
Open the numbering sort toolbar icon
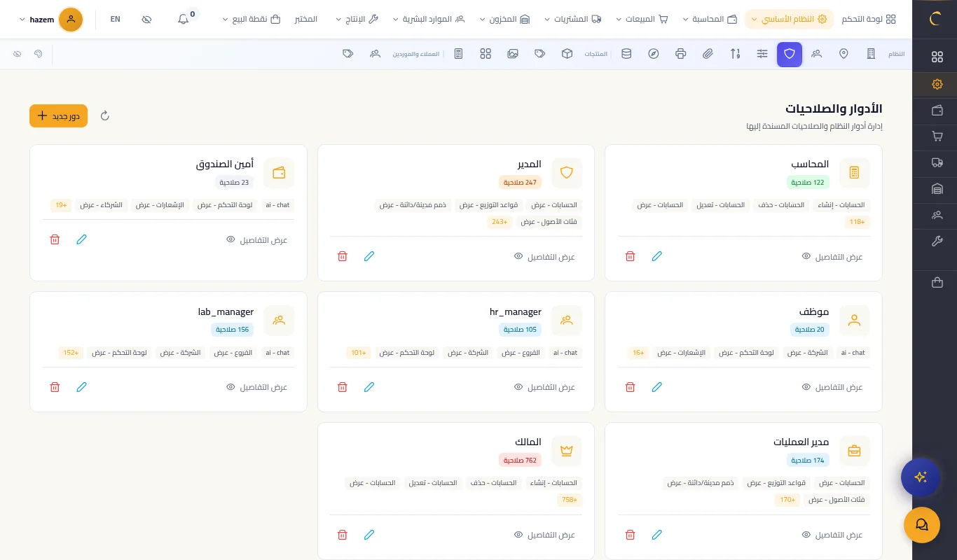[735, 54]
